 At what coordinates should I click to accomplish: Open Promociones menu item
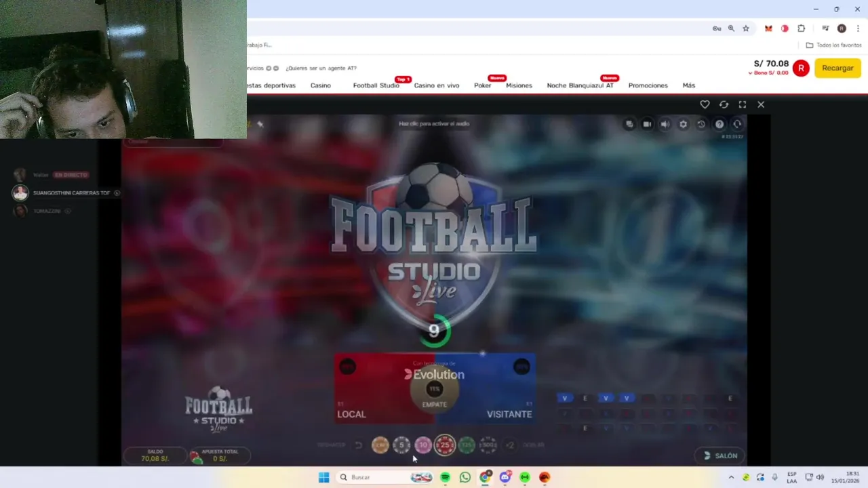coord(648,85)
